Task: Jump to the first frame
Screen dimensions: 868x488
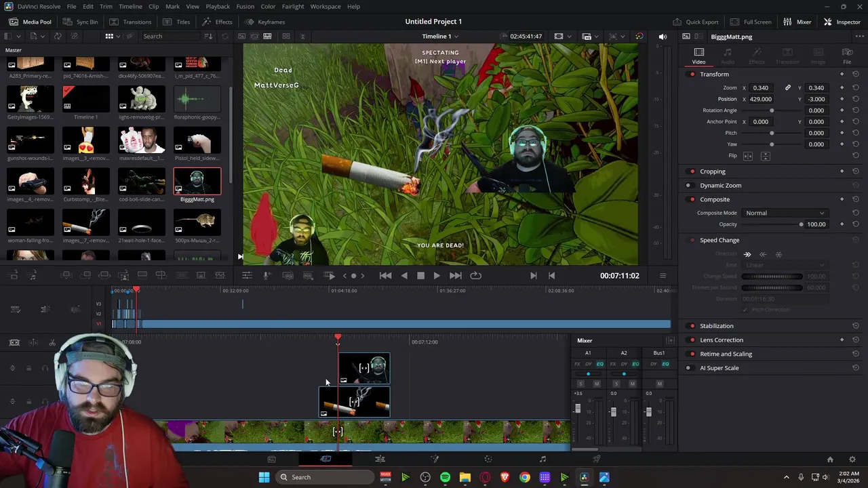Action: click(385, 276)
